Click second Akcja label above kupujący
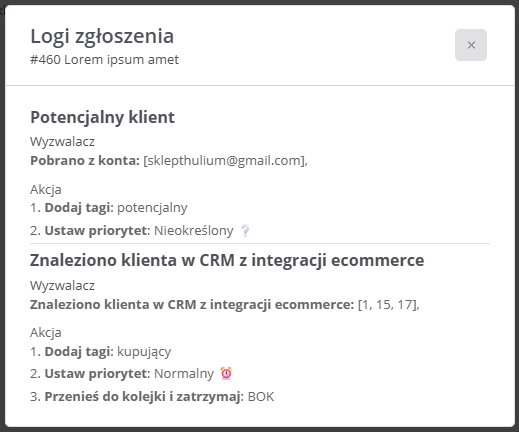 pos(46,333)
